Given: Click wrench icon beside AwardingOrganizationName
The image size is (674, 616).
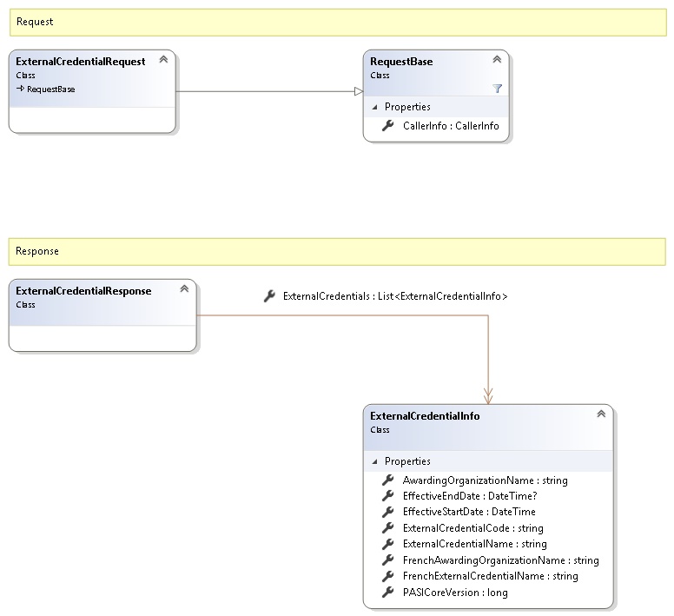Looking at the screenshot, I should tap(388, 480).
